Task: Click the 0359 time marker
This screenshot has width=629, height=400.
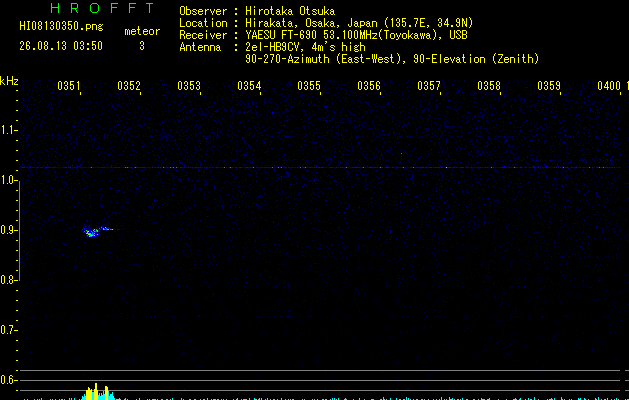Action: click(549, 86)
